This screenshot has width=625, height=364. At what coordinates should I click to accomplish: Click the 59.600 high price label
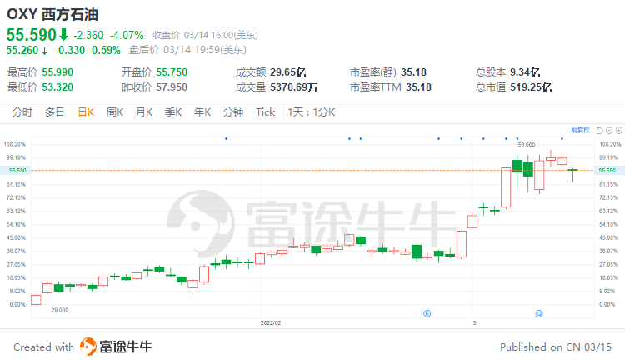click(x=527, y=145)
